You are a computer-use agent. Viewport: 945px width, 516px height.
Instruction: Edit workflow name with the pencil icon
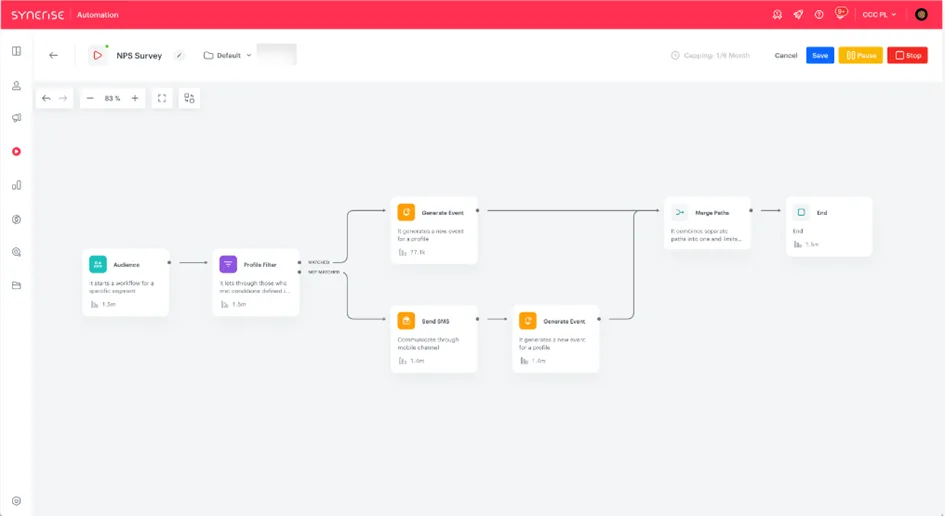click(179, 55)
